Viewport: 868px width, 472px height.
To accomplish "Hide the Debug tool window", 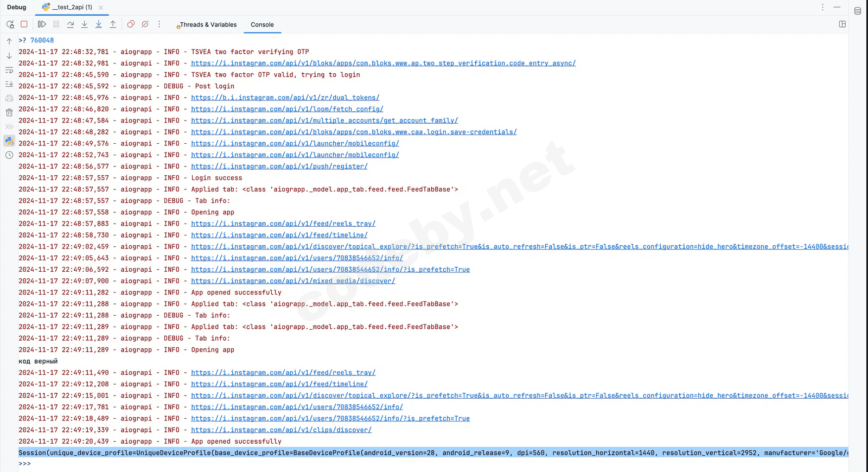I will (x=837, y=7).
